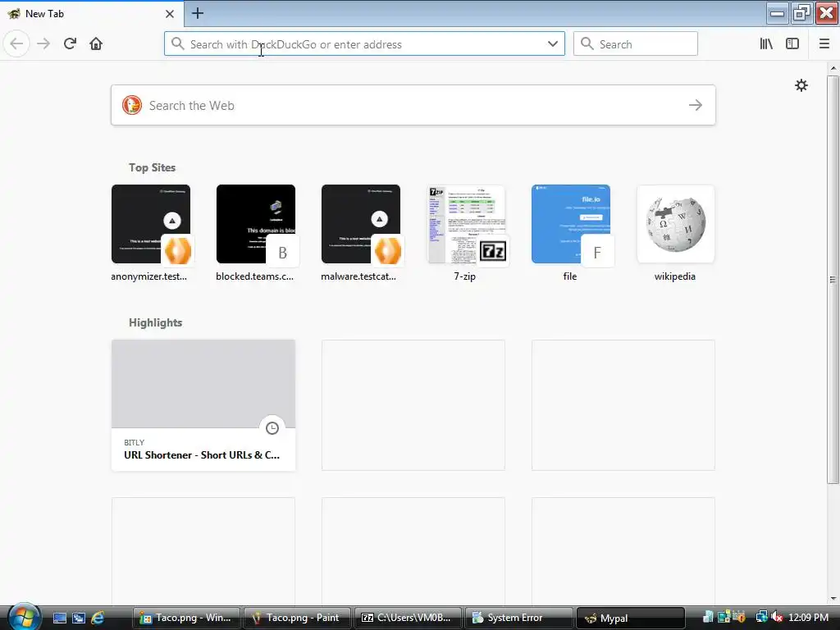This screenshot has width=840, height=630.
Task: Switch to C:\Users\VM0B... 7-Zip taskbar button
Action: click(407, 618)
